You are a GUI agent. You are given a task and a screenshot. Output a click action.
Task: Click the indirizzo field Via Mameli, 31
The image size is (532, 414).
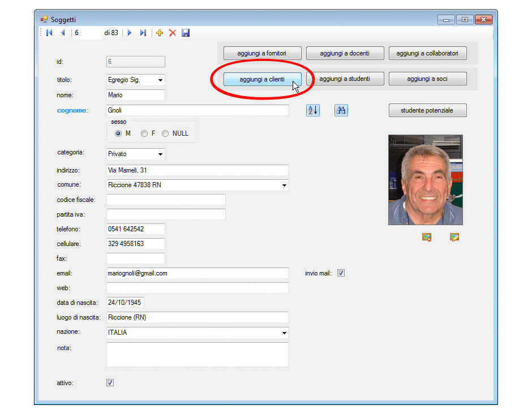198,170
